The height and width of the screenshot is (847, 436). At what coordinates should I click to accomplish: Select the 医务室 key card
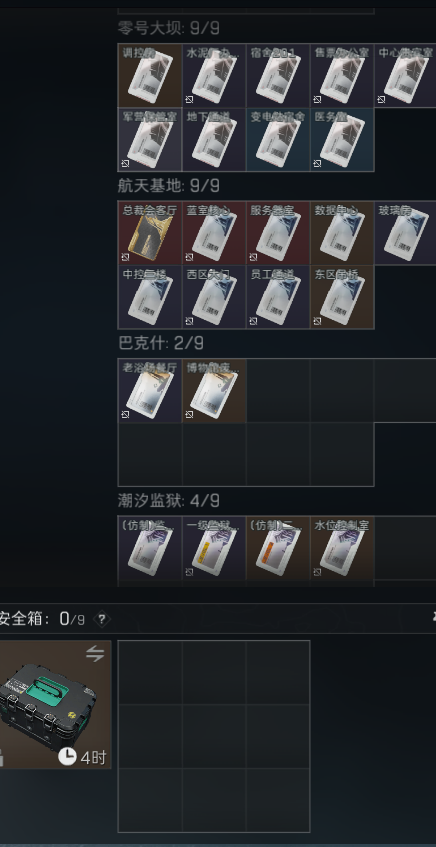click(x=343, y=139)
